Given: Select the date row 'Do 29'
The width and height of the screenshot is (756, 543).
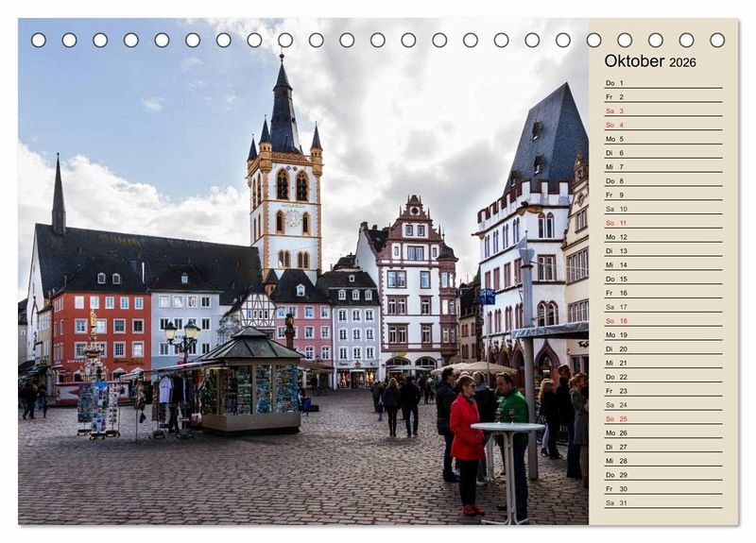Looking at the screenshot, I should point(663,474).
